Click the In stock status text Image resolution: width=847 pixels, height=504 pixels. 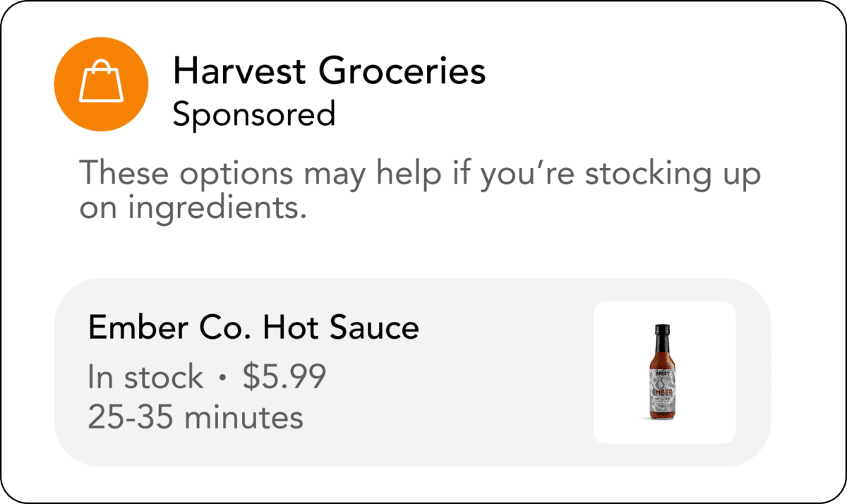click(x=145, y=378)
